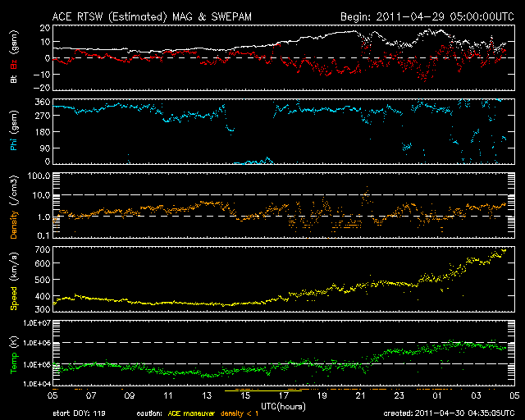Click the "100.0" tick on the Density axis
The width and height of the screenshot is (525, 420).
39,176
